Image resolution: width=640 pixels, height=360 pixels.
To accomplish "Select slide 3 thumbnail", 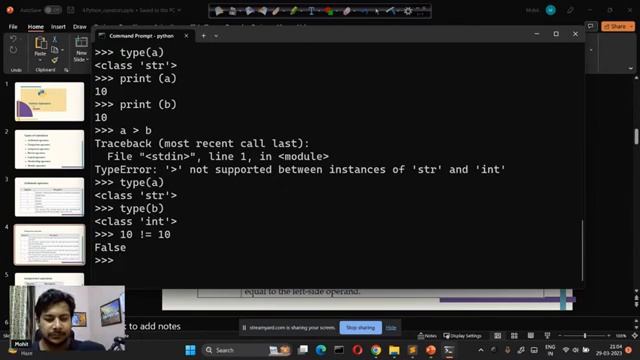I will click(49, 197).
